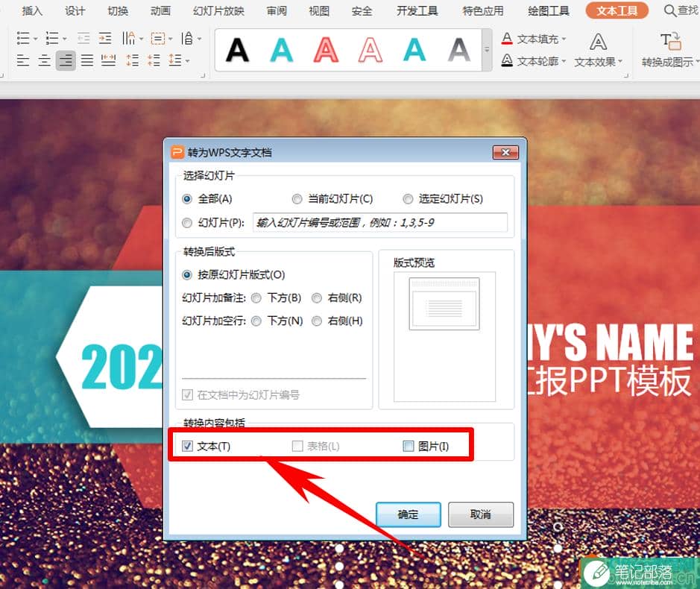700x589 pixels.
Task: Click the Text Fill icon
Action: click(x=507, y=39)
